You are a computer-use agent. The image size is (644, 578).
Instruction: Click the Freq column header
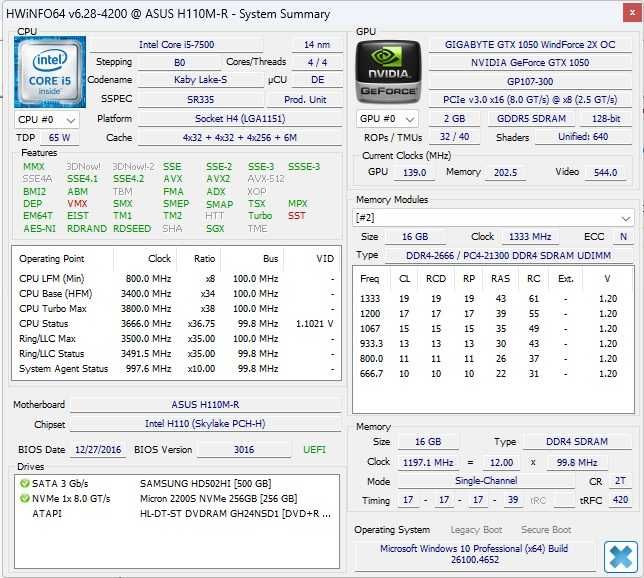pos(370,279)
